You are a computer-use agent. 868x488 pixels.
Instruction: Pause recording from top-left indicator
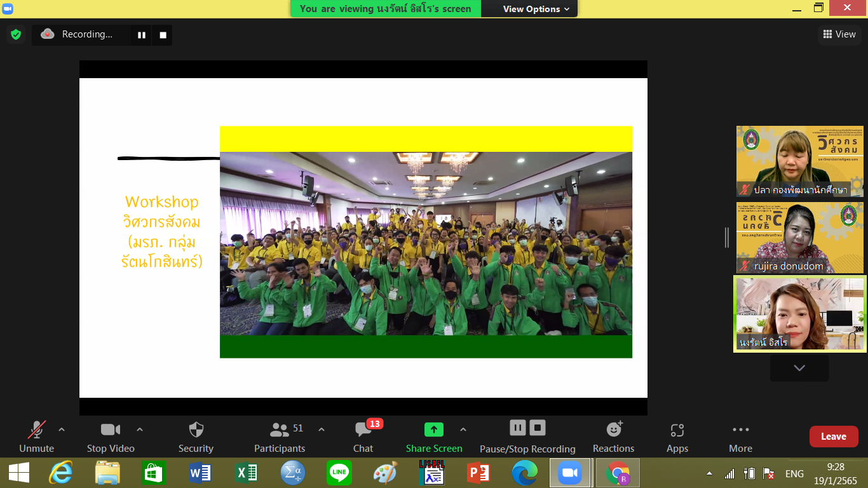[x=142, y=35]
